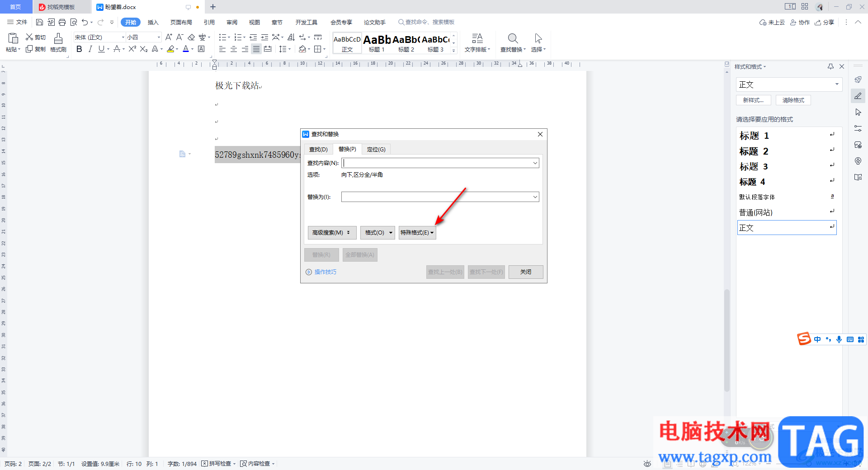The image size is (868, 470).
Task: Toggle Subscript formatting
Action: (x=143, y=49)
